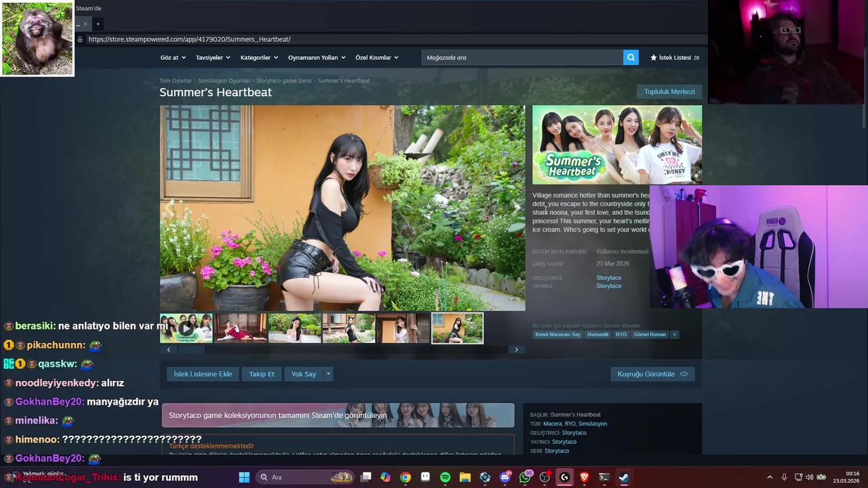Click the microphone icon in system tray
This screenshot has width=868, height=488.
(x=784, y=477)
